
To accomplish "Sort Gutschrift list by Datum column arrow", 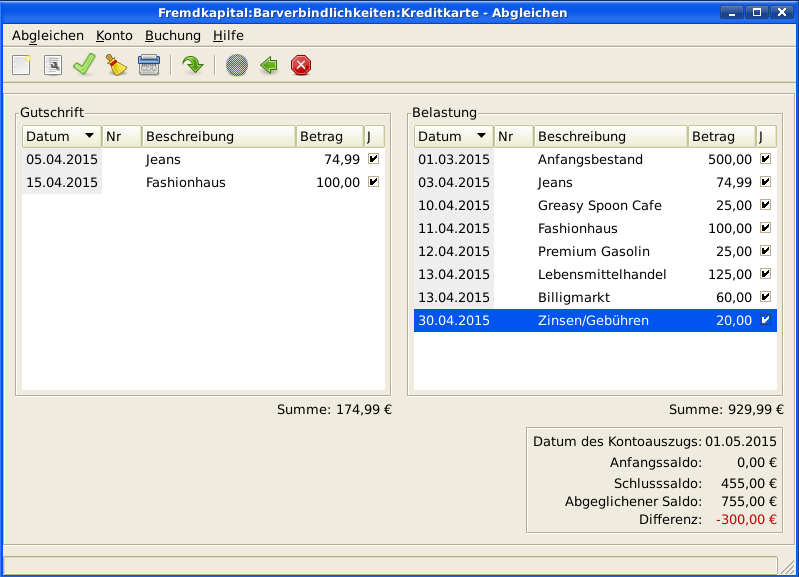I will pyautogui.click(x=89, y=136).
